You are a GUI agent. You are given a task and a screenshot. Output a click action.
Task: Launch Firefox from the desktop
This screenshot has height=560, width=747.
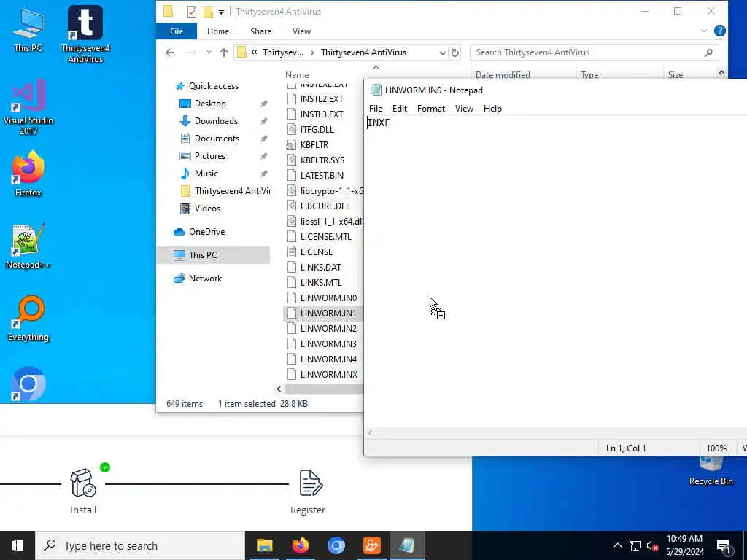tap(28, 174)
